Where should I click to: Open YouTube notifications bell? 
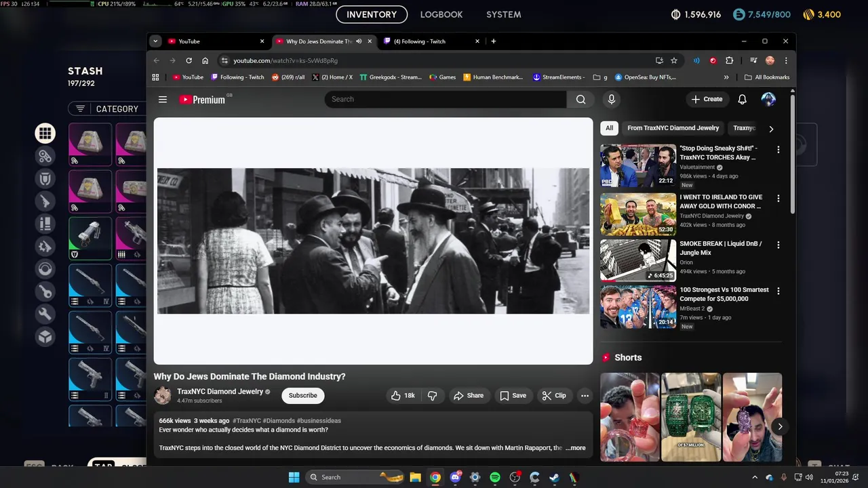(742, 99)
